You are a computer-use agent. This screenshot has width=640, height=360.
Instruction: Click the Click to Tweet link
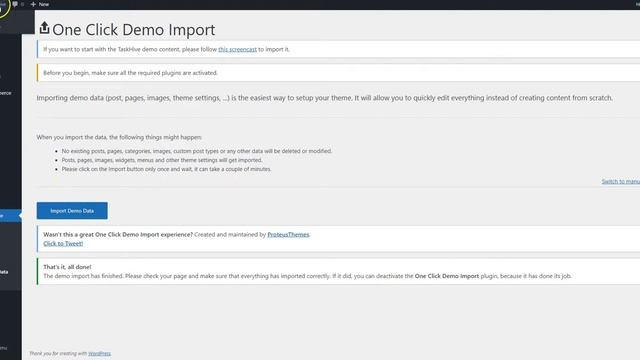tap(63, 244)
